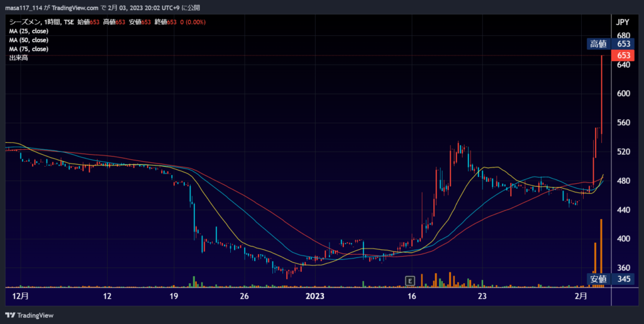Click the earnings 'E' marker on the chart
This screenshot has width=644, height=324.
point(409,281)
